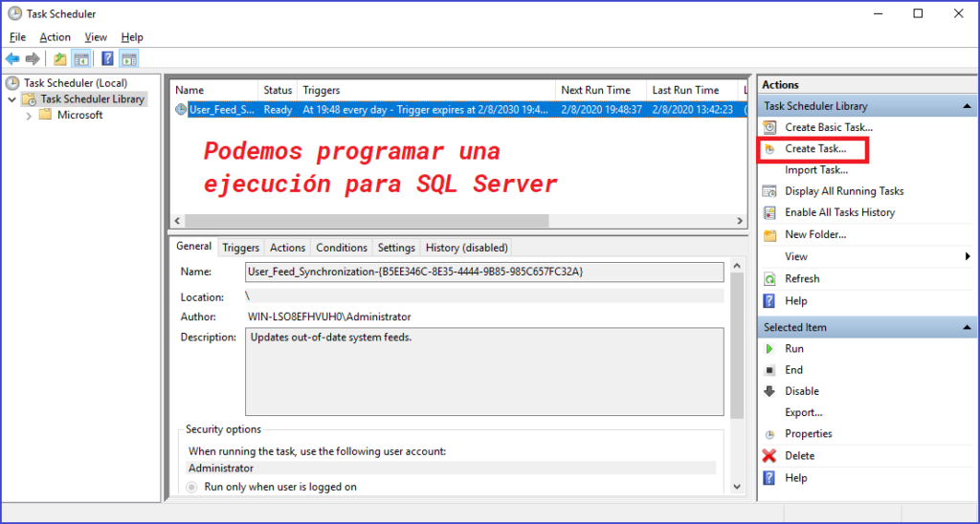Click the task list horizontal scrollbar thumb
Screen dimensions: 980x524
[367, 221]
